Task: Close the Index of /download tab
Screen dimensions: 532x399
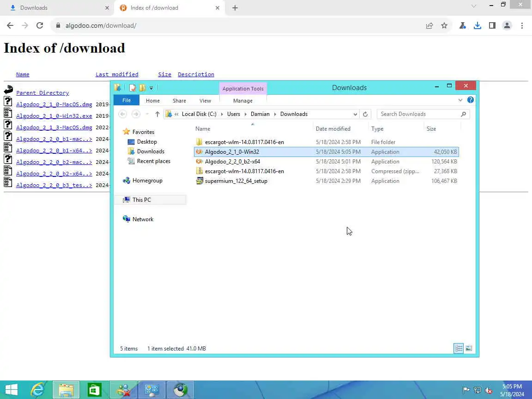Action: click(218, 8)
